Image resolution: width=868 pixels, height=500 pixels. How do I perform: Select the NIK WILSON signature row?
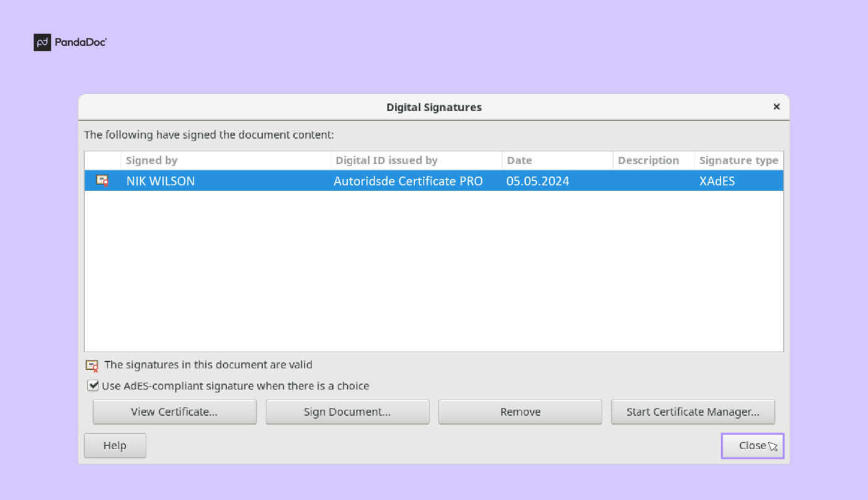point(434,181)
